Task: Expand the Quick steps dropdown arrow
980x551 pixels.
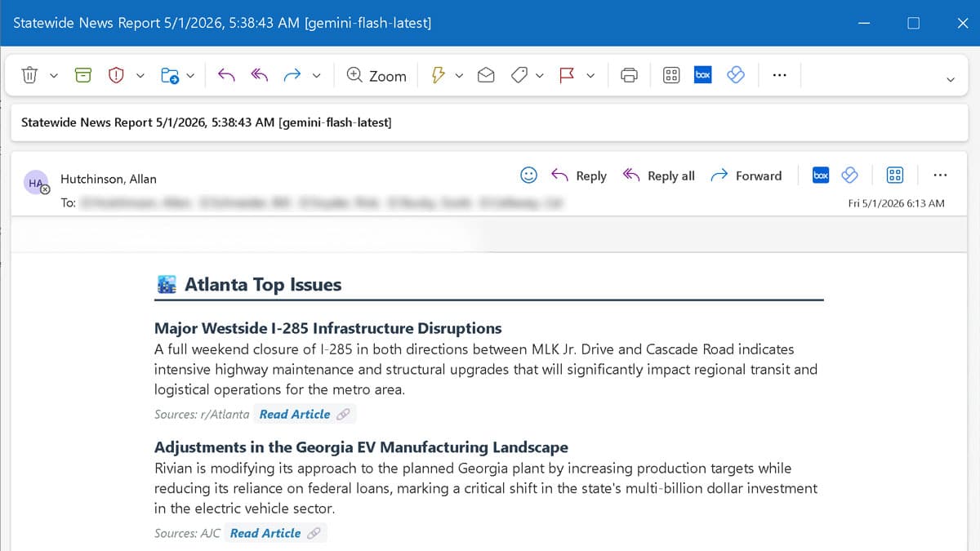Action: click(459, 76)
